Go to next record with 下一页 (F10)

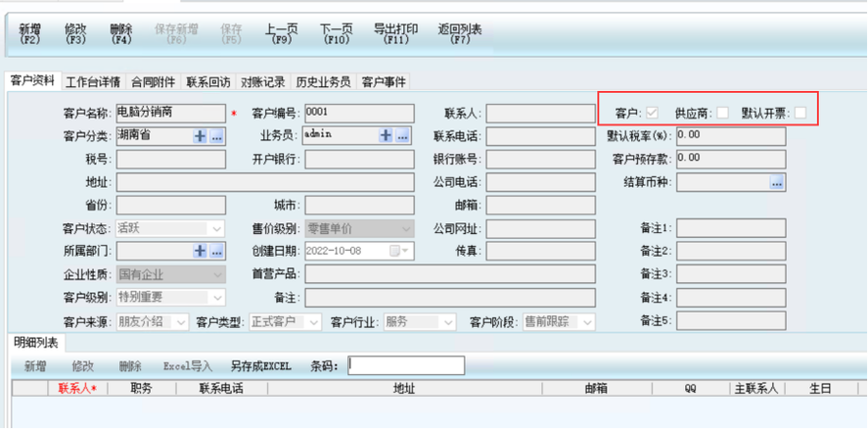click(x=336, y=34)
